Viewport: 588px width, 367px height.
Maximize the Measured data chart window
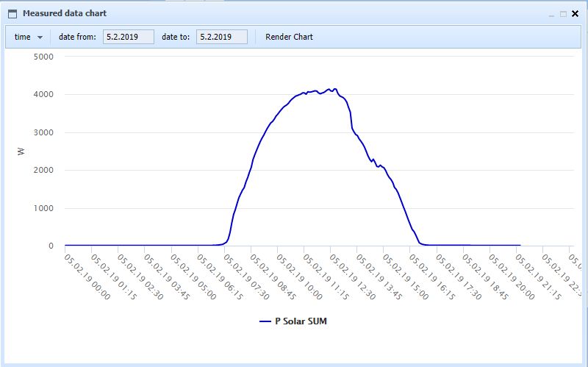(x=564, y=14)
